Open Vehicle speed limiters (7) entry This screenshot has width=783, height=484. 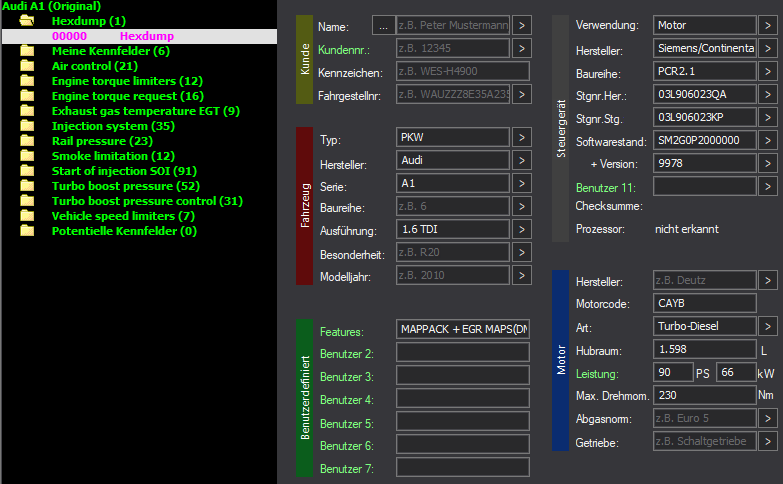123,216
